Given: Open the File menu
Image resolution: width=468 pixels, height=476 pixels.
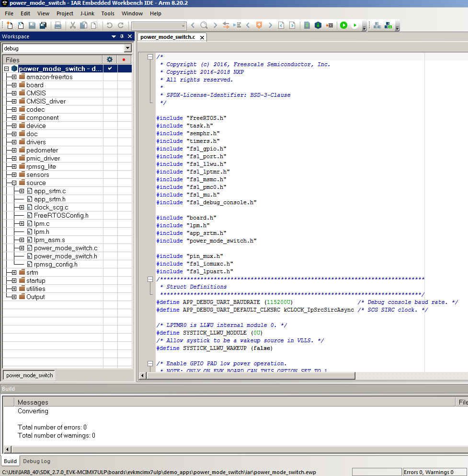Looking at the screenshot, I should click(9, 13).
